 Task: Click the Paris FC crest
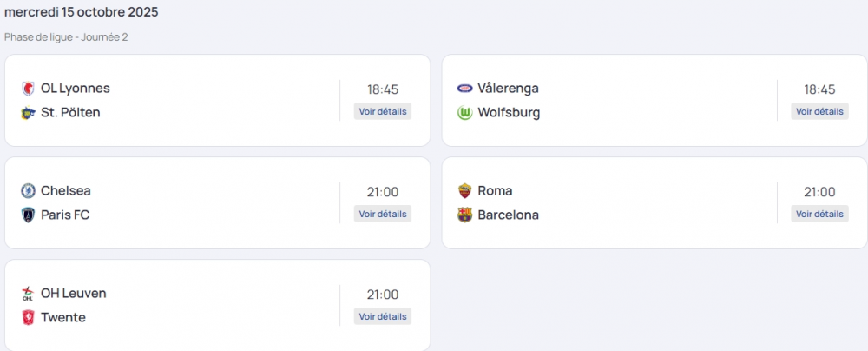28,215
